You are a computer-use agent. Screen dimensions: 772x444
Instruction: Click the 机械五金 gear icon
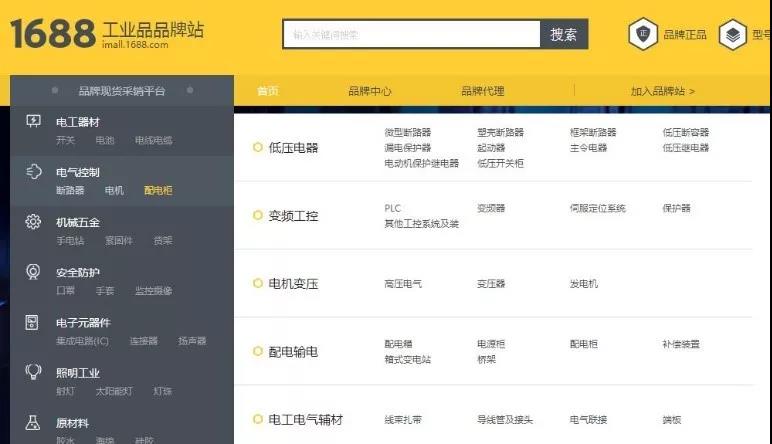click(33, 222)
